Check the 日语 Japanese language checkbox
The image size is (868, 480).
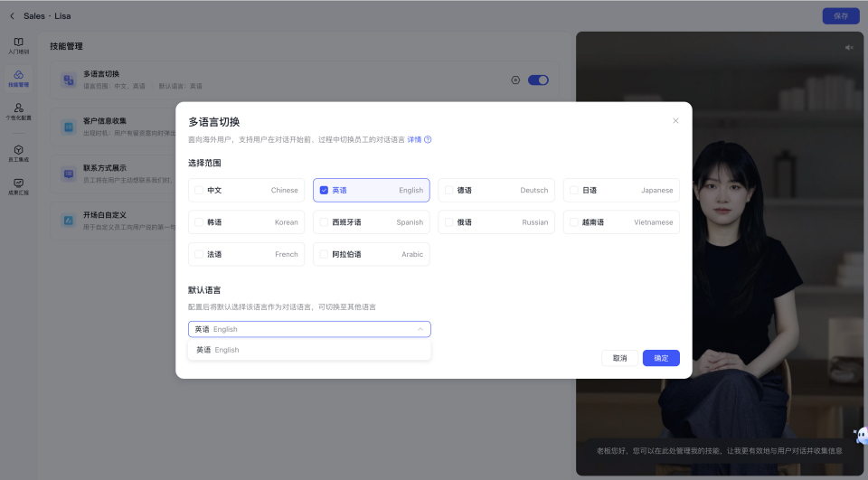click(574, 191)
